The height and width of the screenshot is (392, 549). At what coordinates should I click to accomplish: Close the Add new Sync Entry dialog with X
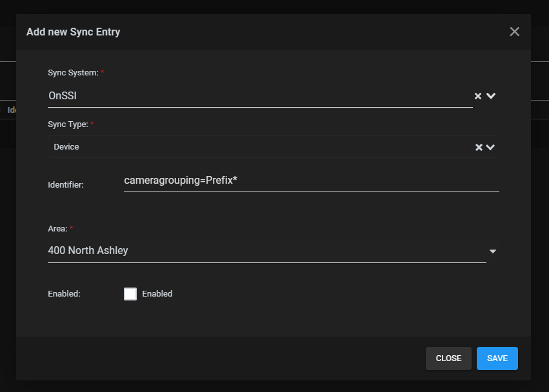514,32
